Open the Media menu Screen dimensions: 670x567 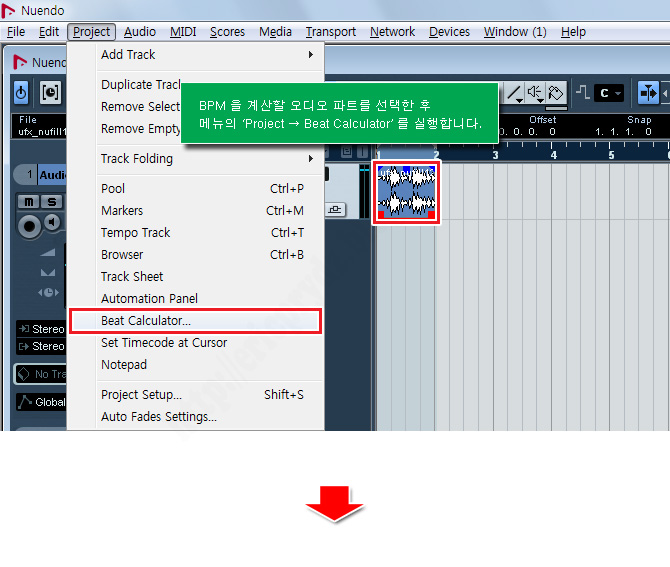tap(275, 32)
